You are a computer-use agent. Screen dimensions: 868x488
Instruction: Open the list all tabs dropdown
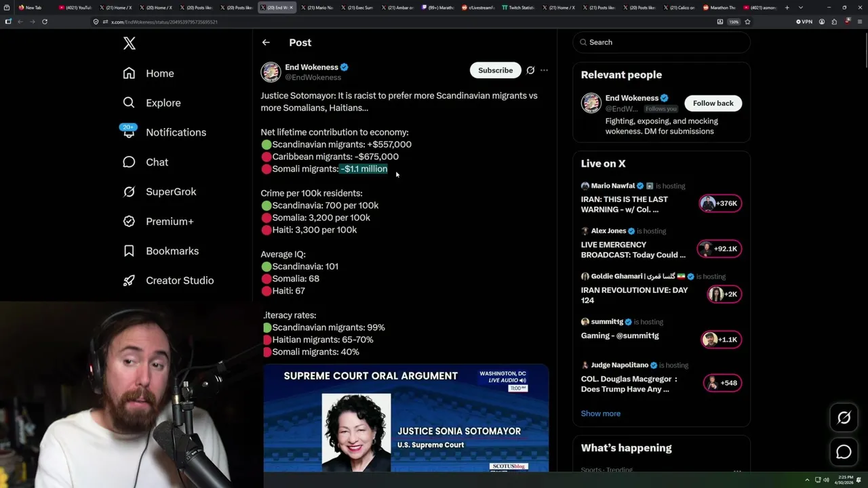click(801, 7)
